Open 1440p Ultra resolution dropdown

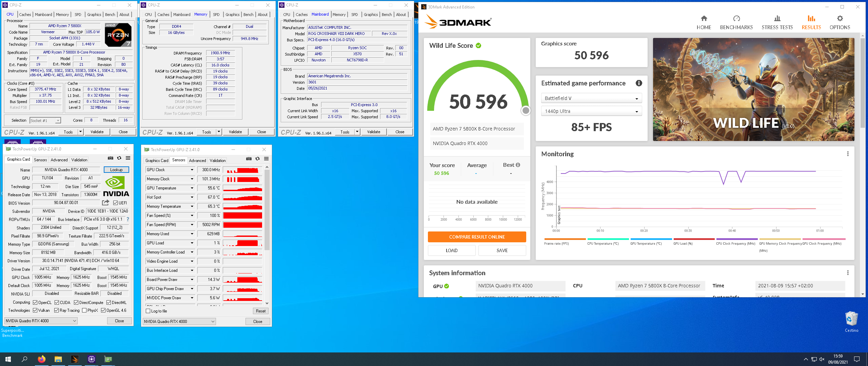tap(591, 111)
